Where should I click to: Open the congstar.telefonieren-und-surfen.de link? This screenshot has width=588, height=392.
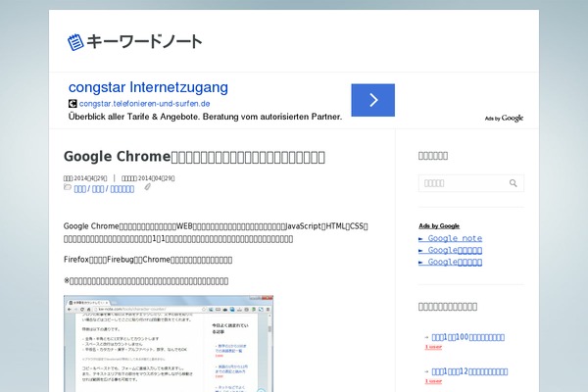(x=144, y=104)
